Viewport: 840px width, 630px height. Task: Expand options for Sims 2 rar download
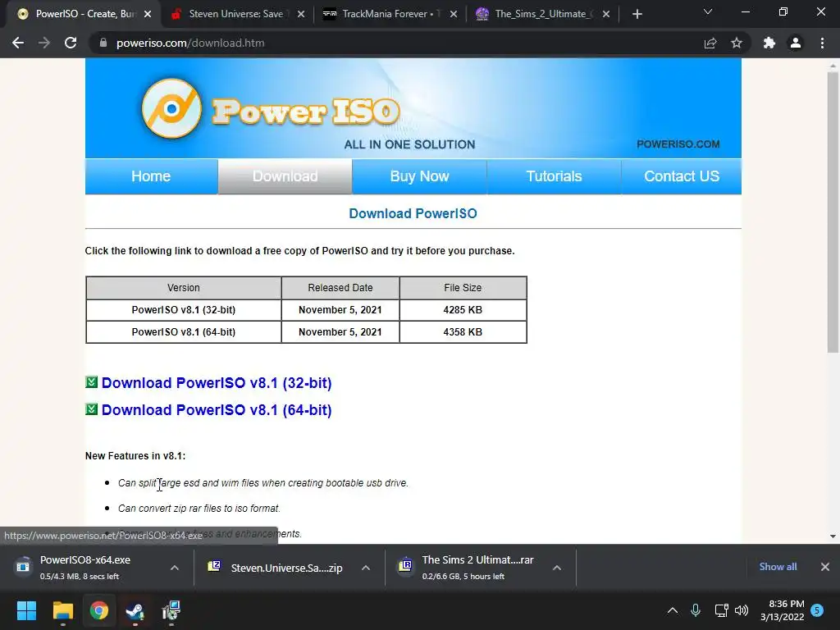coord(557,568)
